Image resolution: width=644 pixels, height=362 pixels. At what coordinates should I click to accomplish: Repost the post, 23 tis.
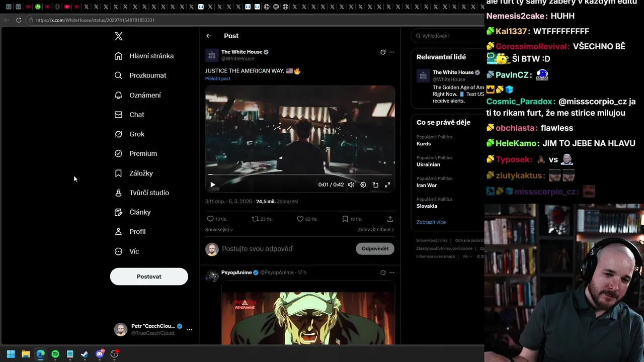(262, 219)
